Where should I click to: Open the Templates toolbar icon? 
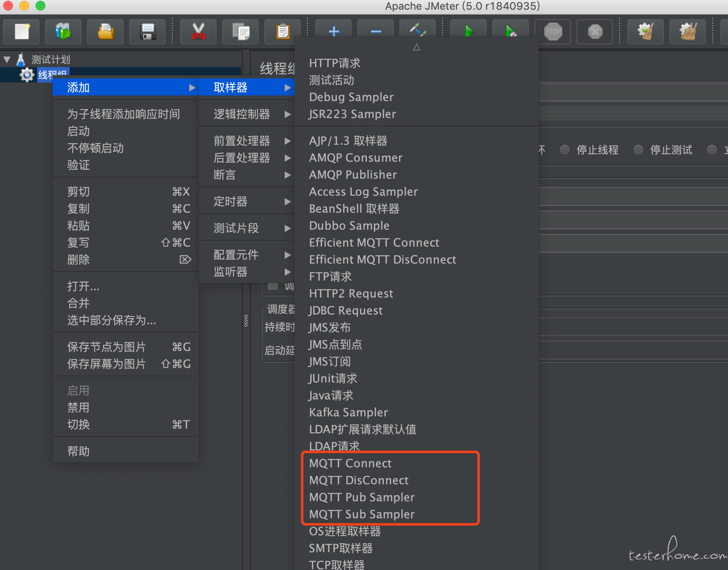pyautogui.click(x=63, y=32)
